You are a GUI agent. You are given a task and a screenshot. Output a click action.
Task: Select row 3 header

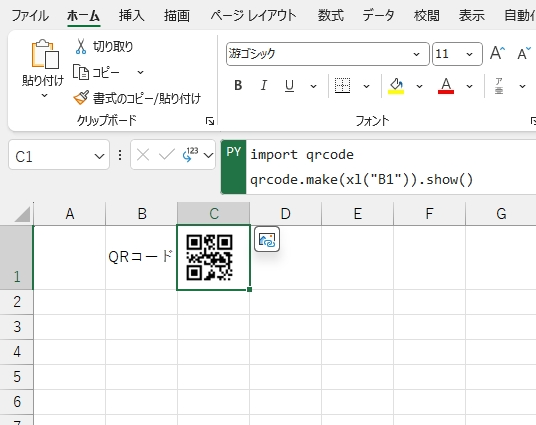[x=17, y=327]
